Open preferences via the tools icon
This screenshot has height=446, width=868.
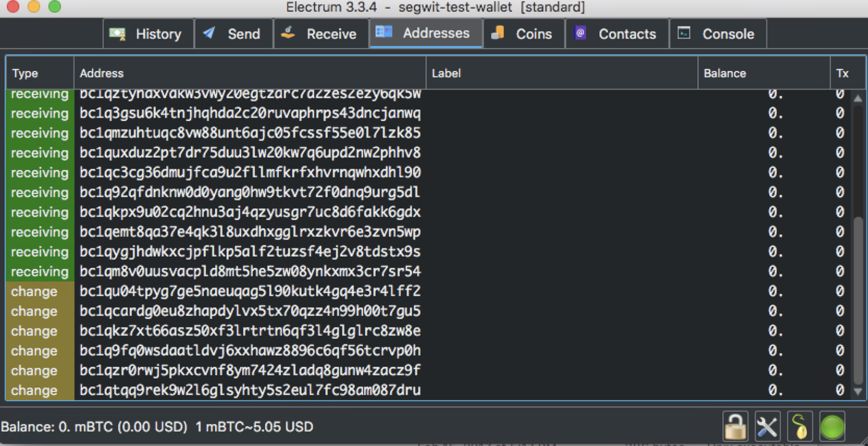click(767, 426)
